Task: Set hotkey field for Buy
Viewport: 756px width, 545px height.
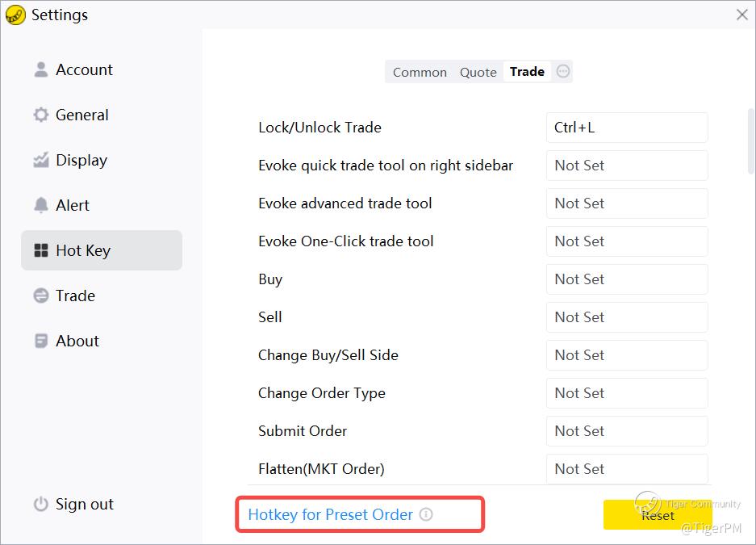Action: [x=627, y=279]
